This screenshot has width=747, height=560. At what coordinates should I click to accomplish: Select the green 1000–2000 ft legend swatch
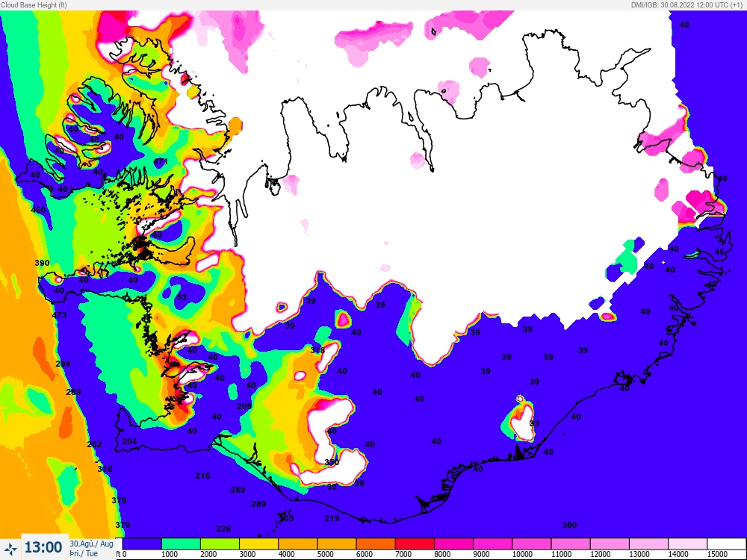pos(181,544)
